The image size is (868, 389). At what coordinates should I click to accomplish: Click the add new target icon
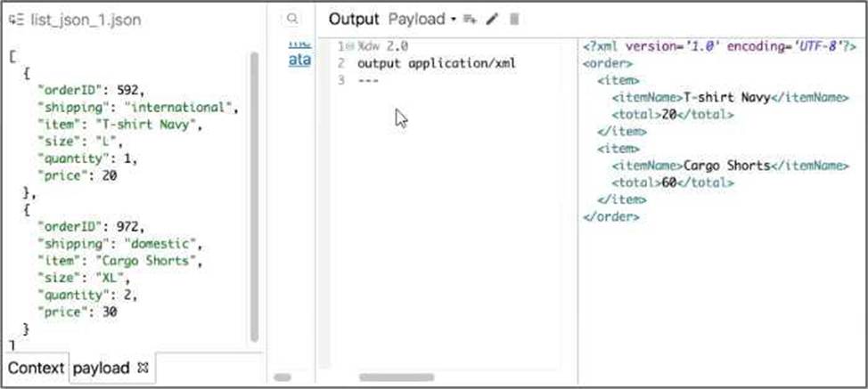pos(471,19)
